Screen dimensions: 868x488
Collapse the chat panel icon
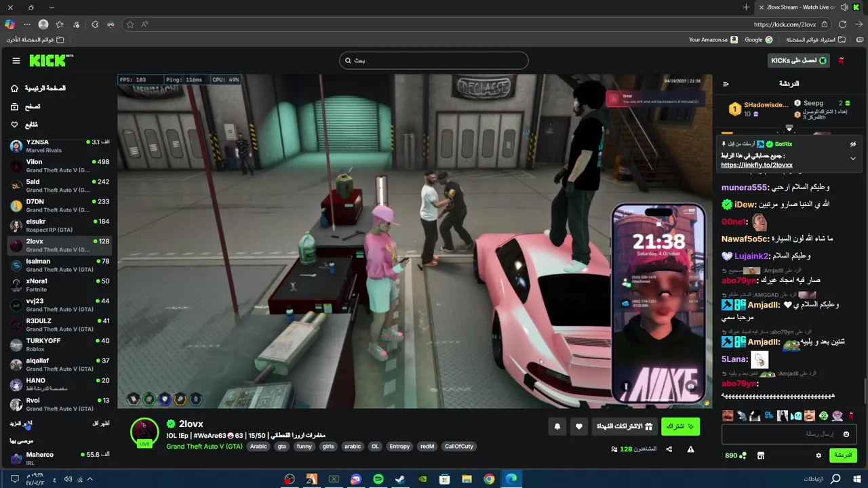(x=726, y=84)
